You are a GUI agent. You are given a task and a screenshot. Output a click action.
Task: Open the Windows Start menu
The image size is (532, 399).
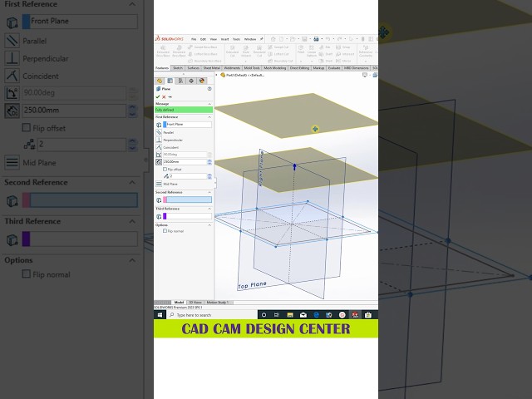point(160,315)
